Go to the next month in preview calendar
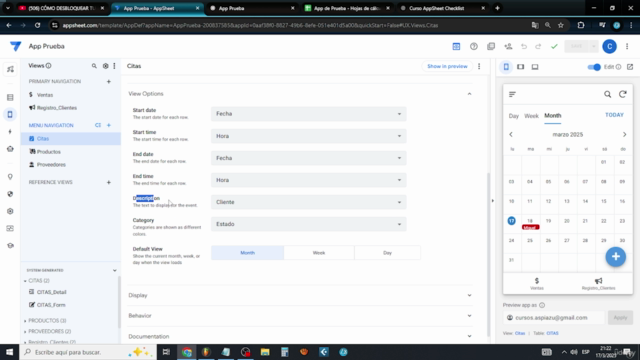This screenshot has height=360, width=640. pyautogui.click(x=624, y=134)
